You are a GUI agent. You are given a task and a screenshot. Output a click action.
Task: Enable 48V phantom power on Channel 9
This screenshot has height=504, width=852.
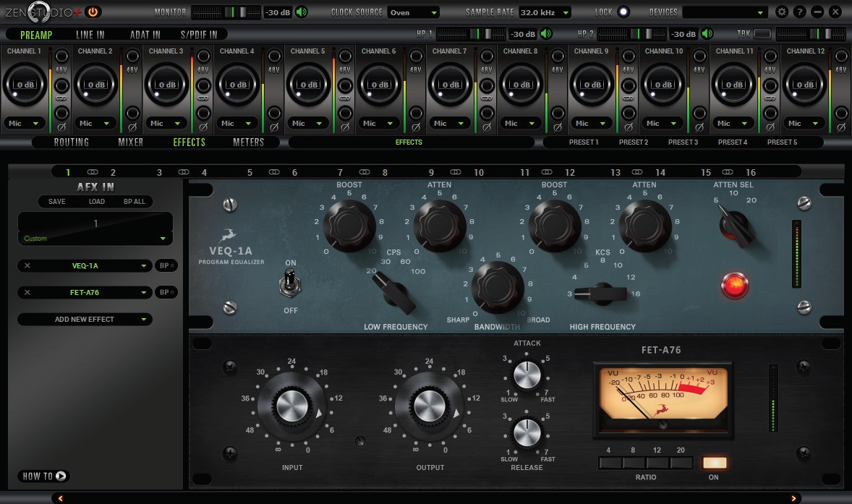point(629,56)
